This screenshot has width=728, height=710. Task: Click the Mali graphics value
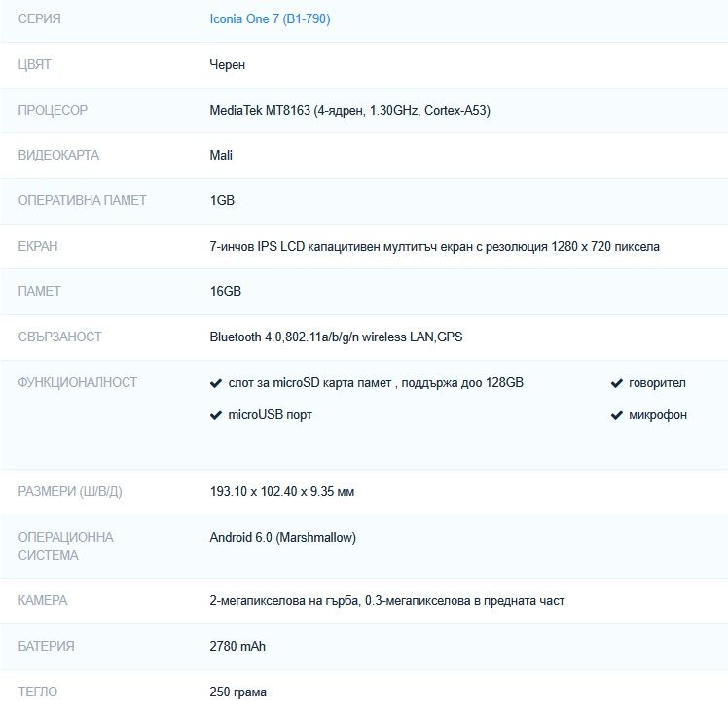221,155
